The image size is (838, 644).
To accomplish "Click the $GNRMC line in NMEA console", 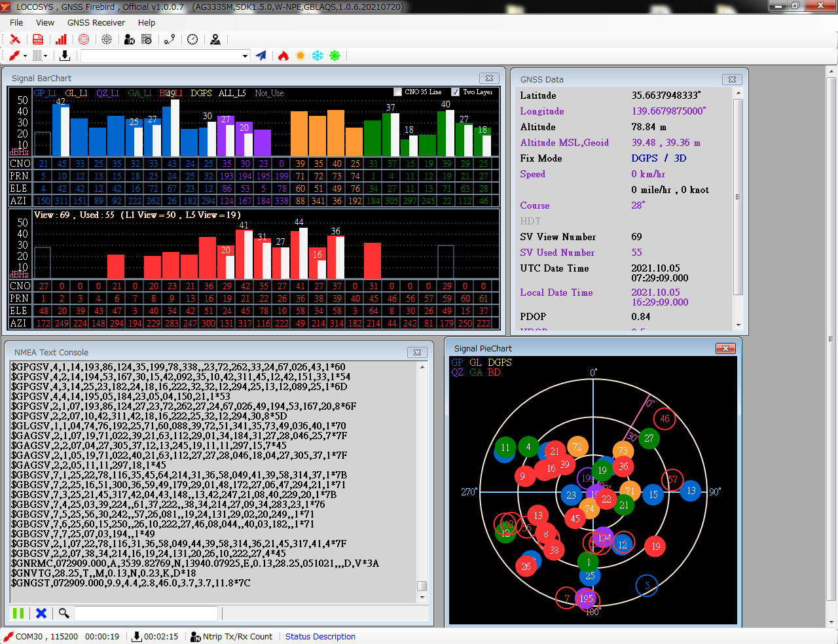I will click(x=195, y=563).
